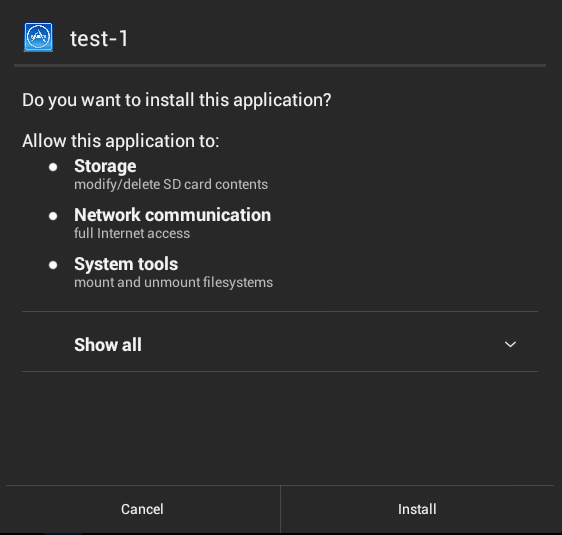Click the empty area below Show all
562x535 pixels.
(280, 428)
